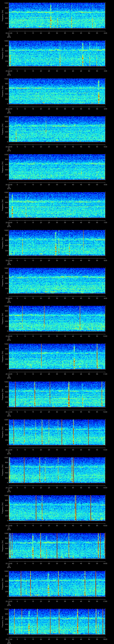Image resolution: width=114 pixels, height=644 pixels.
Task: Select the spectrogram panel starting at 20:03:00
Action: tap(57, 91)
